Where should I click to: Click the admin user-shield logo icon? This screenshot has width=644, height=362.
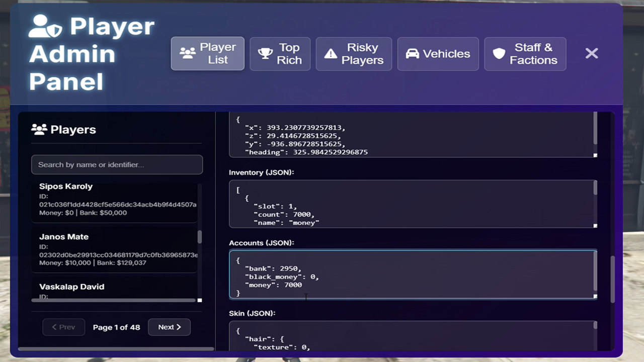tap(45, 27)
